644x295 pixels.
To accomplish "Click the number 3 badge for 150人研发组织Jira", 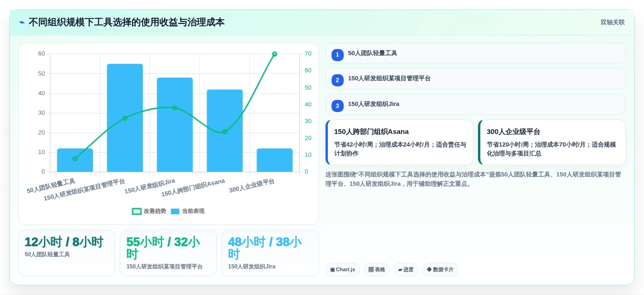I will point(338,106).
